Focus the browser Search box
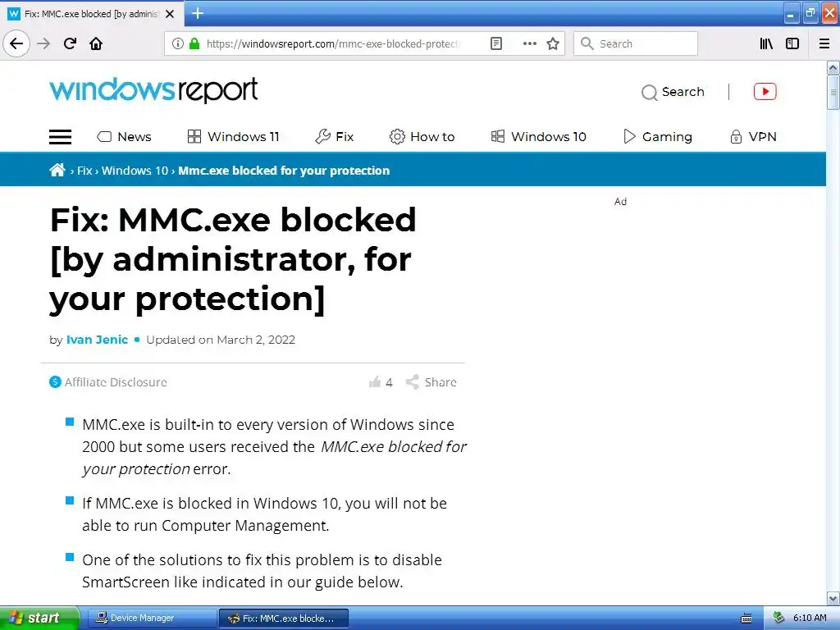The height and width of the screenshot is (630, 840). click(x=636, y=43)
